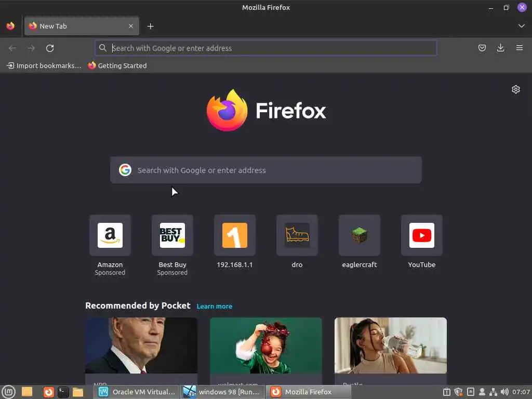Open the Downloads panel
532x399 pixels.
point(500,48)
